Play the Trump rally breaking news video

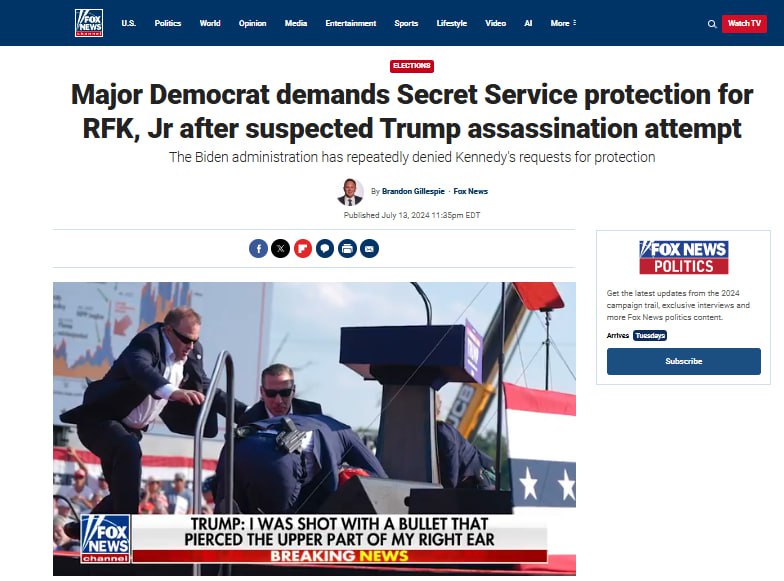point(314,428)
